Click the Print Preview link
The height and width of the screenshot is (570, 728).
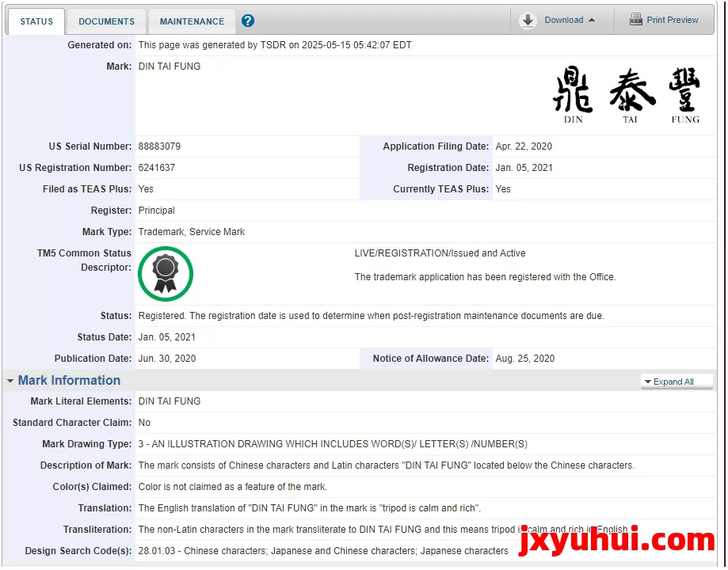(673, 20)
